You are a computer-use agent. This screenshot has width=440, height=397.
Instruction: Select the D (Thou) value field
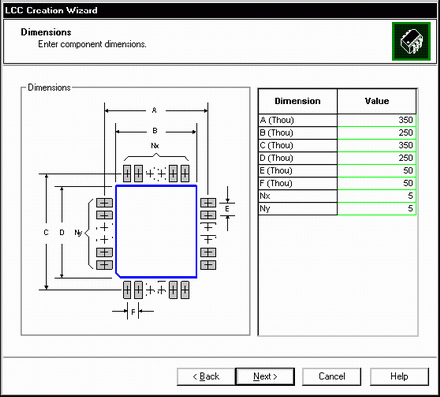377,158
